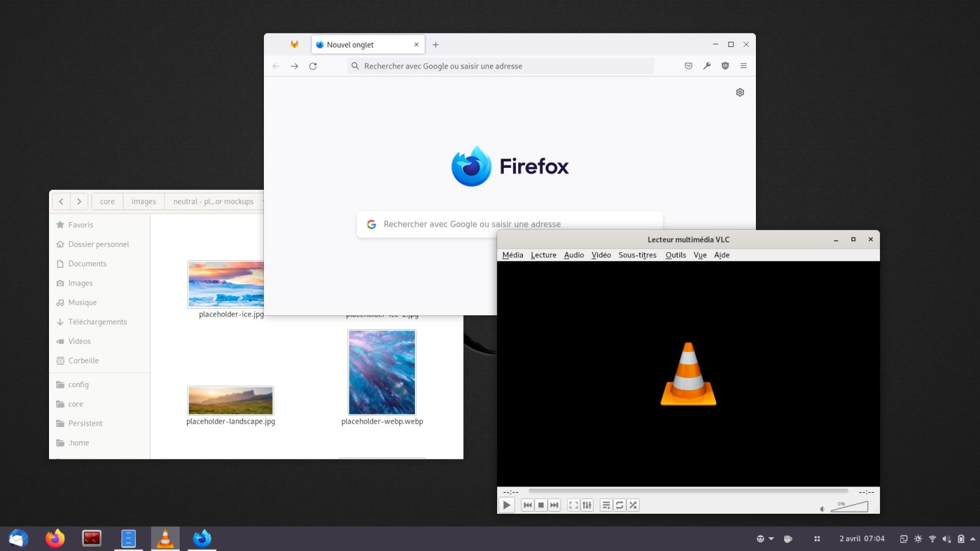Viewport: 980px width, 551px height.
Task: Open Wi-Fi network tray icon
Action: [x=932, y=539]
